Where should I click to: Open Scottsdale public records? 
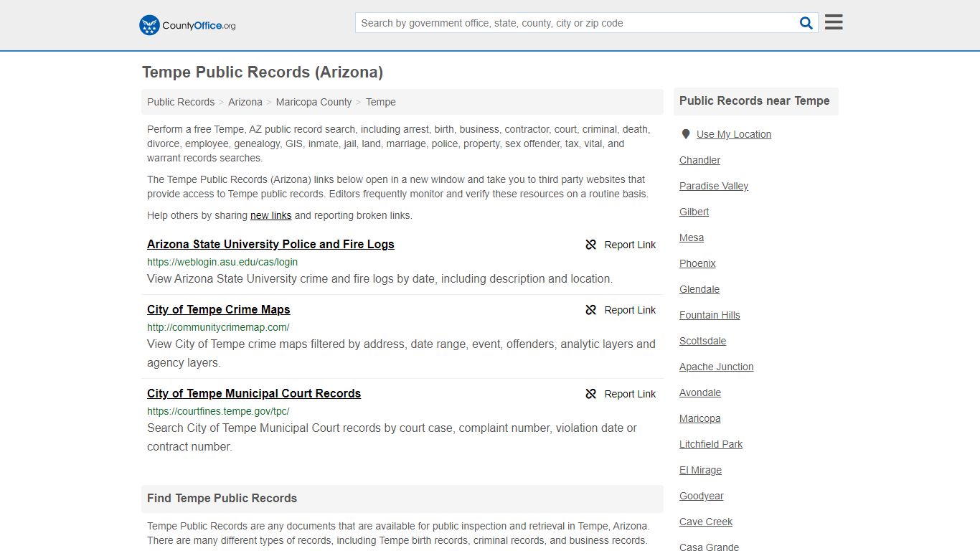tap(702, 341)
